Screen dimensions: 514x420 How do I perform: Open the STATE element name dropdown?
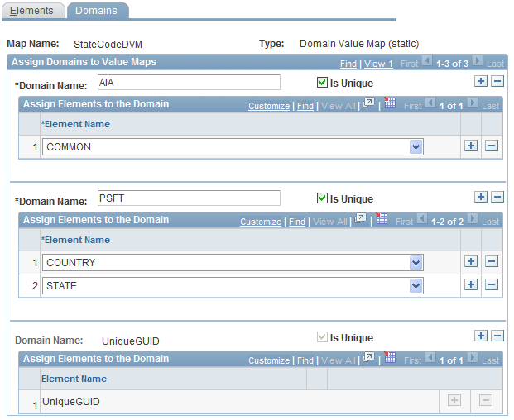click(x=416, y=286)
